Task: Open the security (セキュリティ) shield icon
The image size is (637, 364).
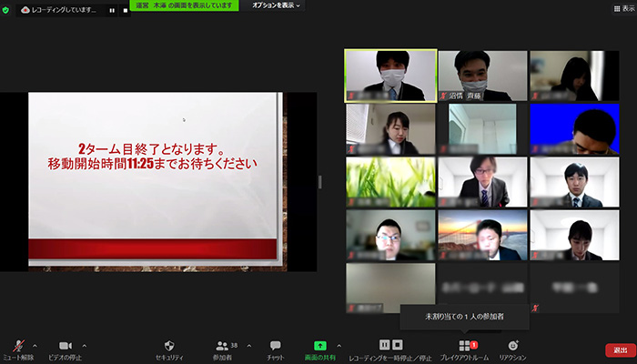Action: click(x=168, y=347)
